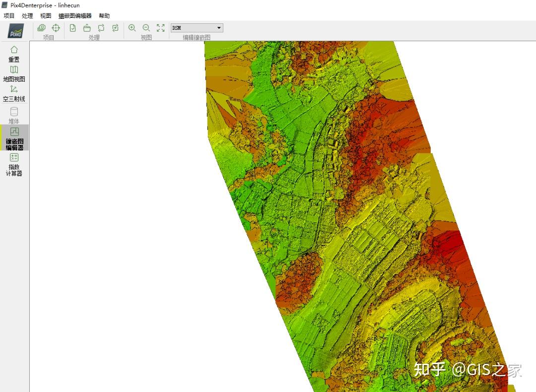Open the 视图 menu
This screenshot has height=392, width=536.
[46, 16]
